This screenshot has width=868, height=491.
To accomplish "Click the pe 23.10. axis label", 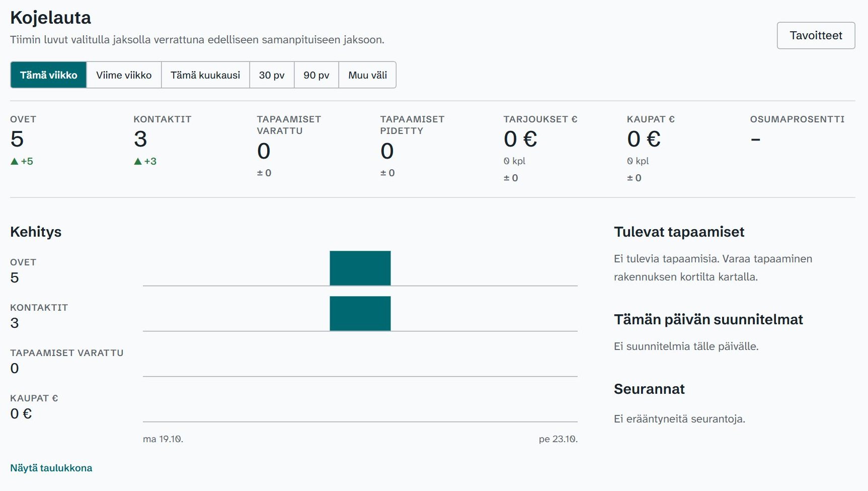I will (558, 439).
